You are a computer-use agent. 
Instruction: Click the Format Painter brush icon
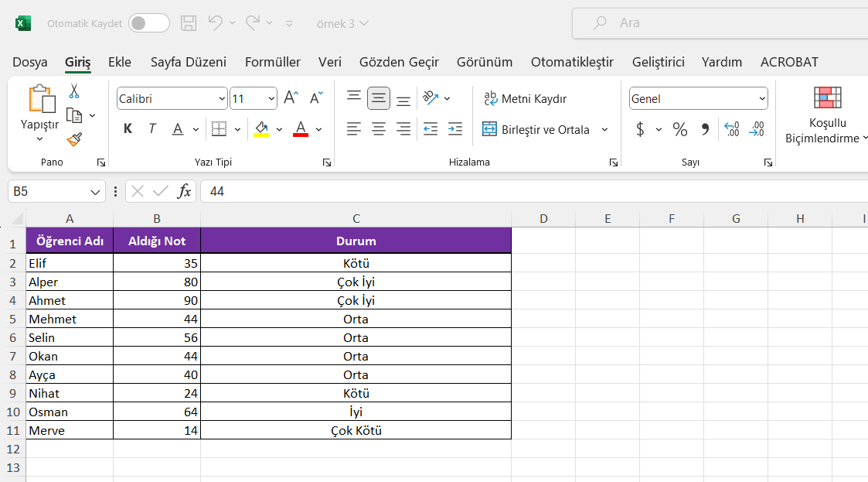point(74,139)
